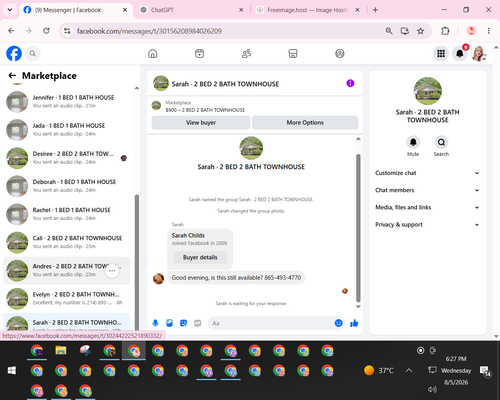Open Buyer details for Sarah Childs
The width and height of the screenshot is (500, 400).
tap(200, 257)
